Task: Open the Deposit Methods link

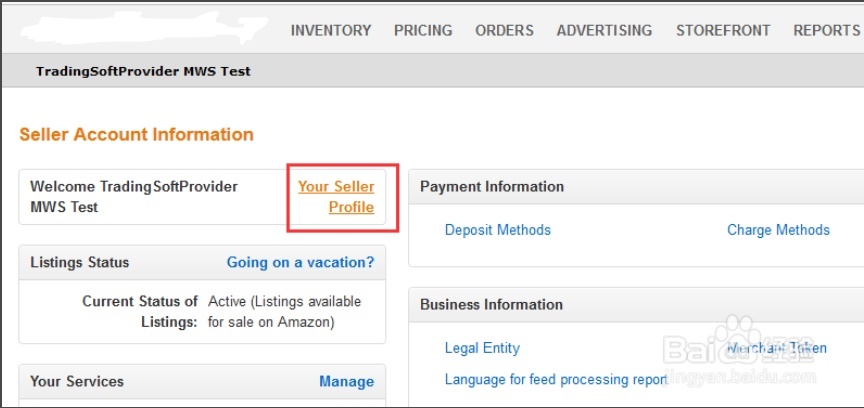Action: 498,230
